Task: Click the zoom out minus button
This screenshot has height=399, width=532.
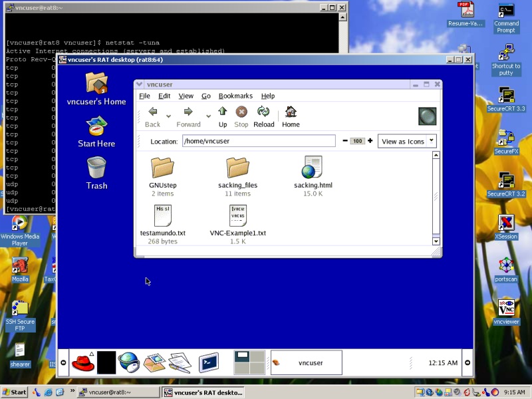Action: click(345, 141)
